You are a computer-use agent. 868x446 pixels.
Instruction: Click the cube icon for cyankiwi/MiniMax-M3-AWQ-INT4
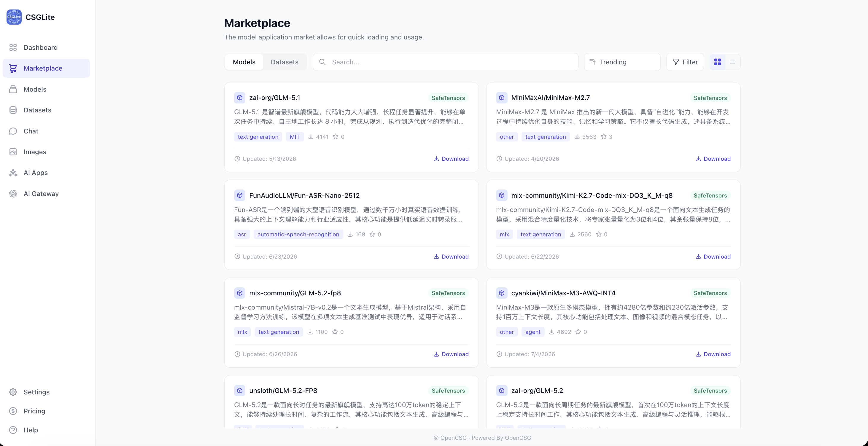point(501,293)
